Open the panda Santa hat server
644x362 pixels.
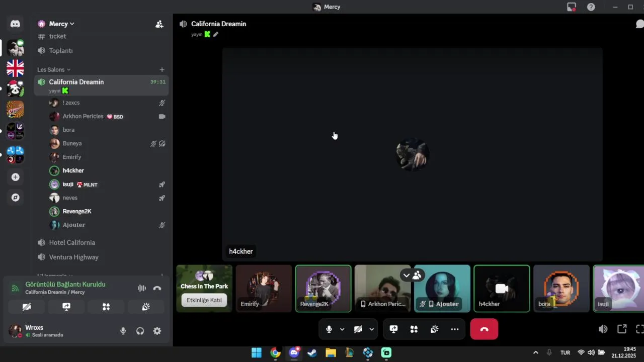pyautogui.click(x=15, y=89)
